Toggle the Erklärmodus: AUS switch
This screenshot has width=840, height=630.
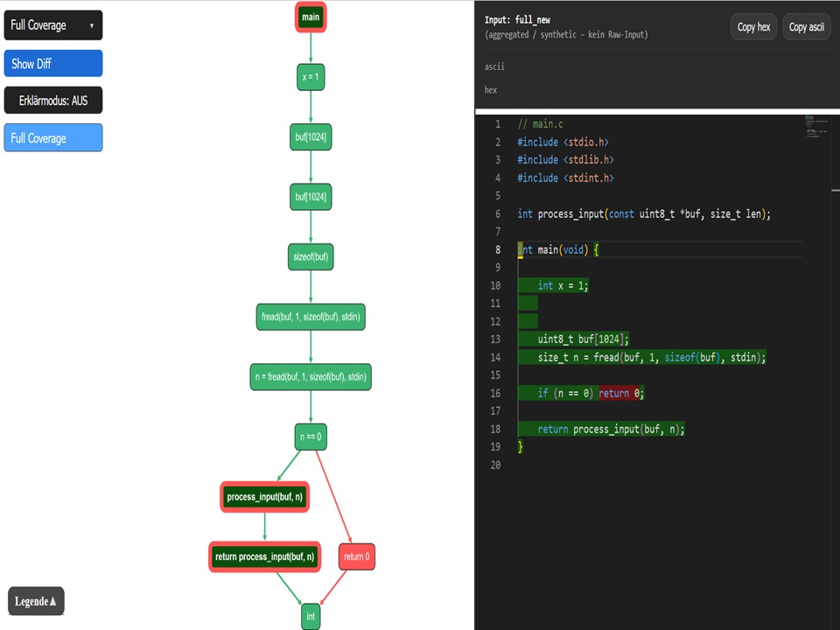pyautogui.click(x=53, y=100)
